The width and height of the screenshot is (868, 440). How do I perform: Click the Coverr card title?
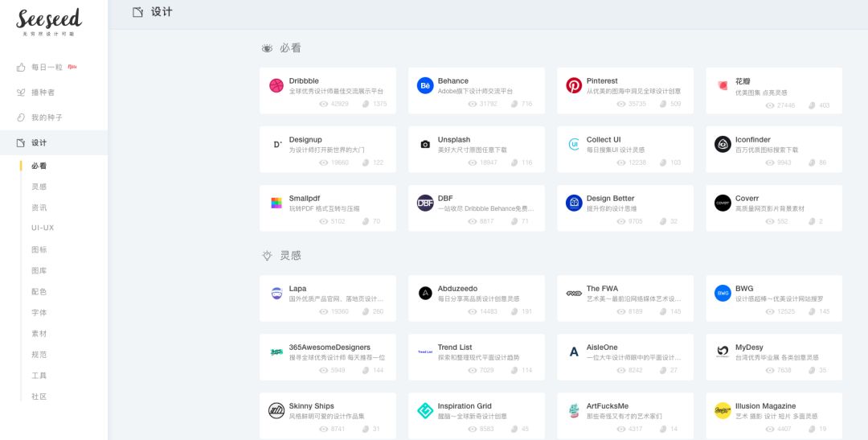pyautogui.click(x=747, y=199)
